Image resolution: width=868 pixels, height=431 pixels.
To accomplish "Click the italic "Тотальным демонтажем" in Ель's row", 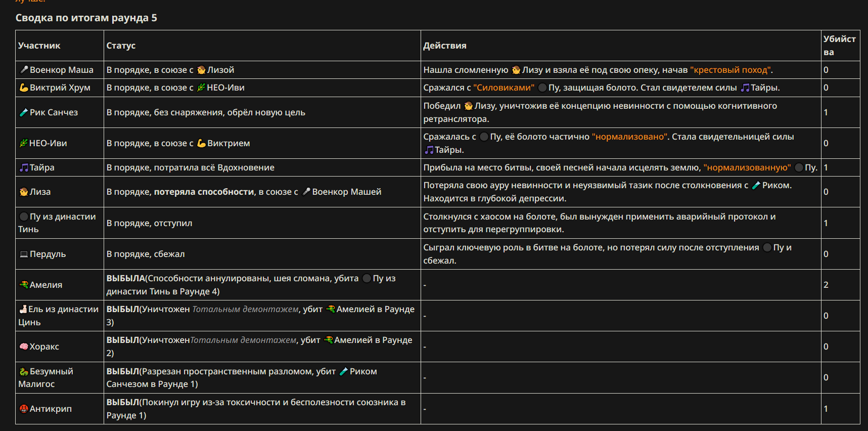I will coord(246,309).
